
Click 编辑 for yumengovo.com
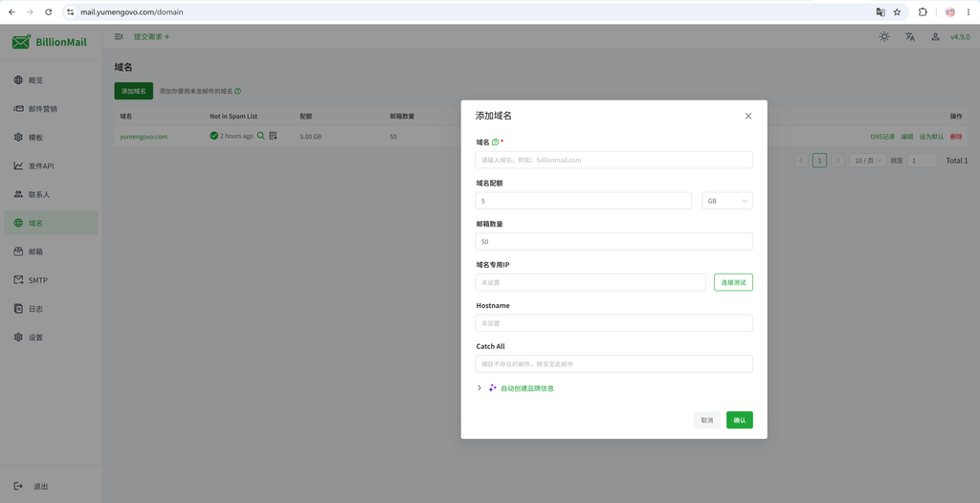907,137
